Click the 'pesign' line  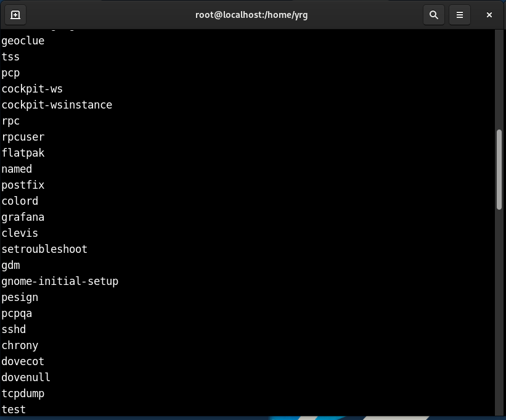tap(20, 297)
